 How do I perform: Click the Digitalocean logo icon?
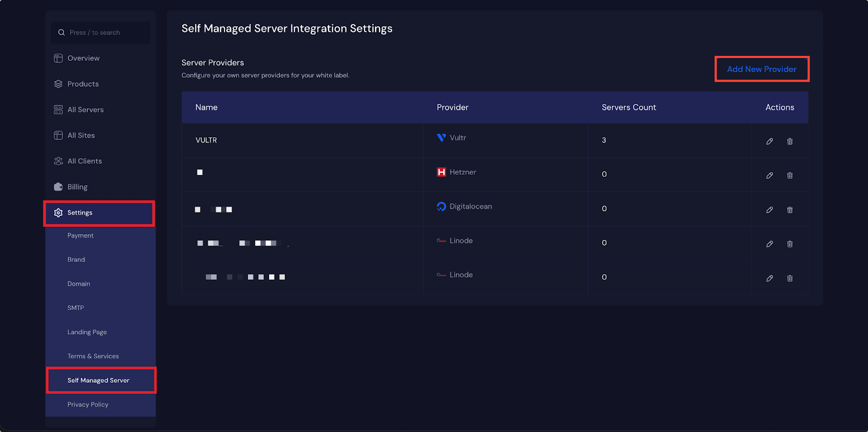tap(441, 207)
